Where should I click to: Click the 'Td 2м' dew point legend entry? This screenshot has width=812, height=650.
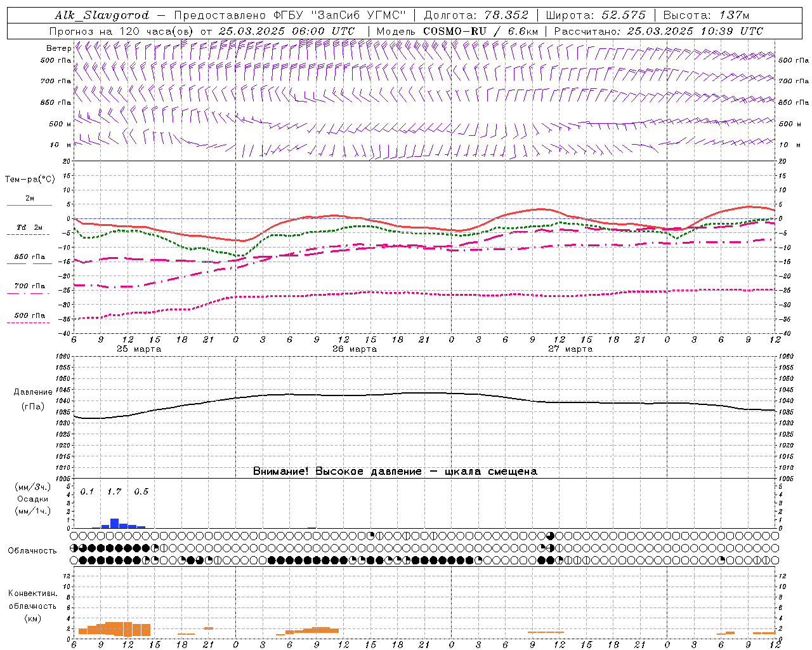point(30,227)
